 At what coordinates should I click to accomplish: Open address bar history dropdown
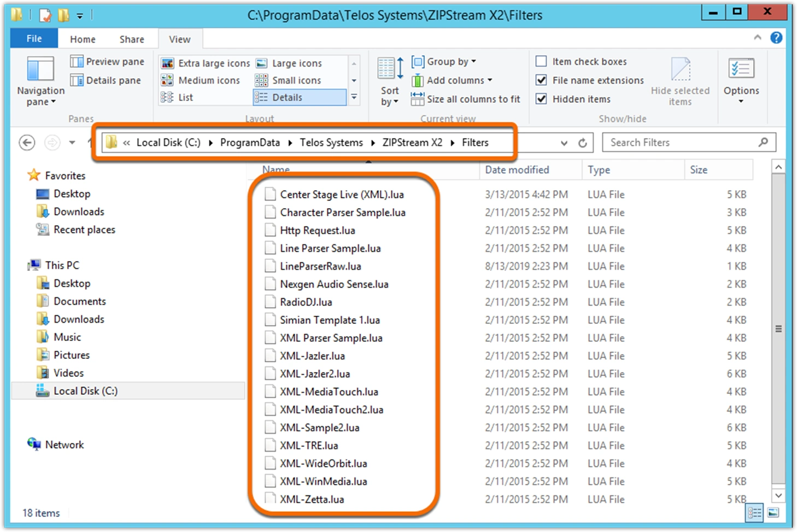click(x=564, y=143)
